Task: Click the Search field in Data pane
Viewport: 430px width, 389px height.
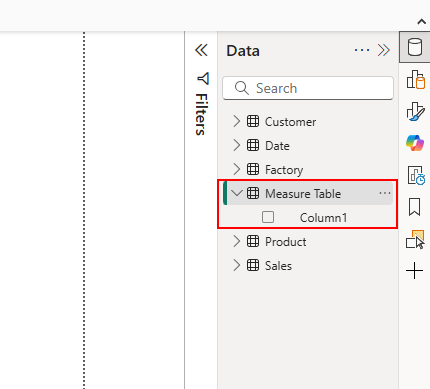Action: [308, 88]
